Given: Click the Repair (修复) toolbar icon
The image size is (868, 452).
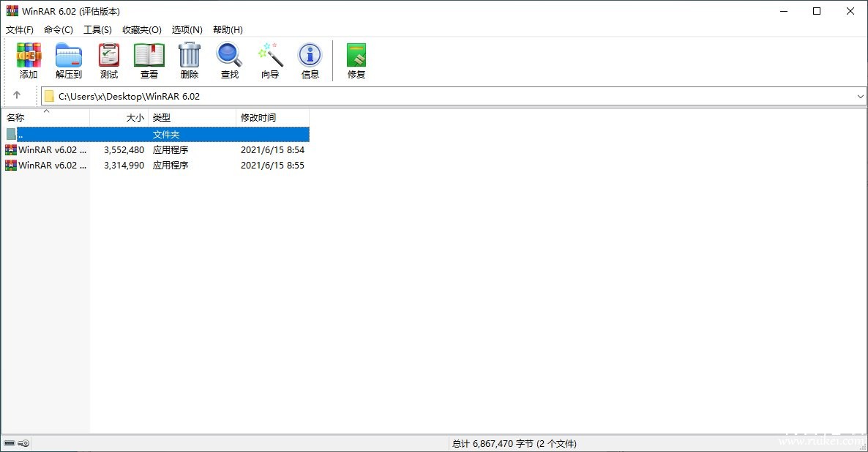Looking at the screenshot, I should 356,60.
